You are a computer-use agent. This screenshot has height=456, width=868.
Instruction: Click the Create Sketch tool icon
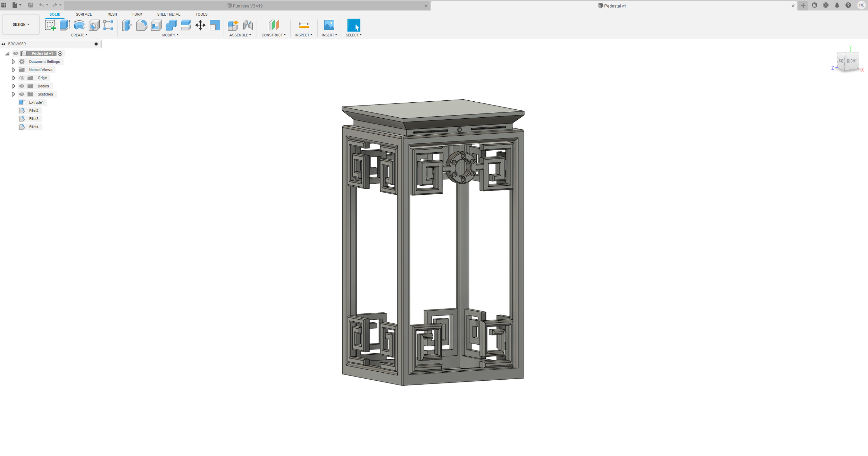(50, 25)
